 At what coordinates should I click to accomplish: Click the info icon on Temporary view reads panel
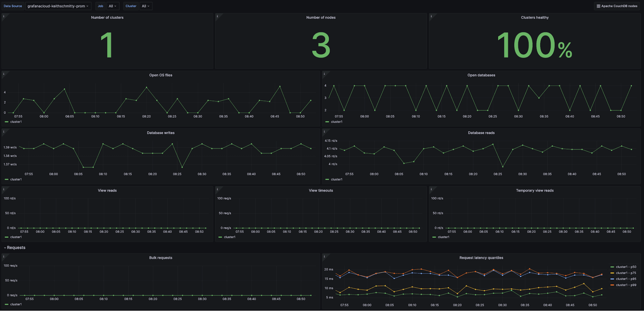(432, 188)
